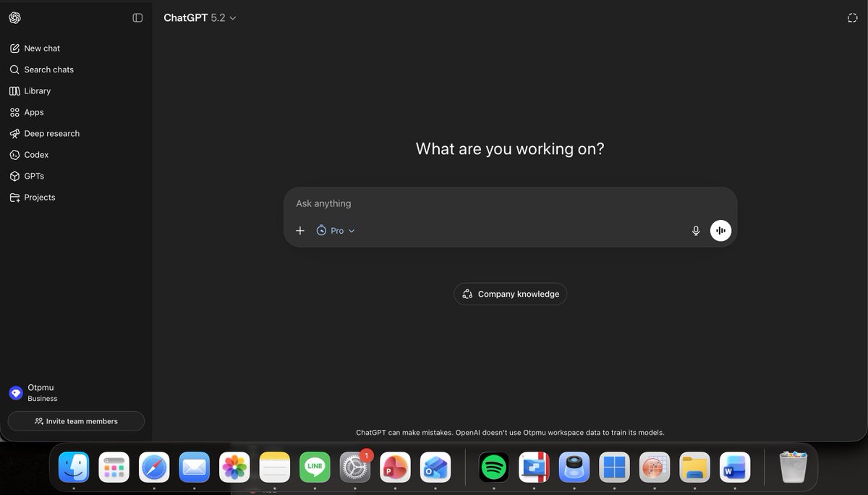Open Mail from the Dock

[195, 467]
